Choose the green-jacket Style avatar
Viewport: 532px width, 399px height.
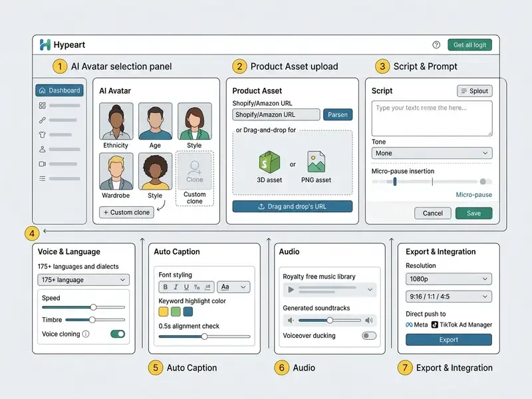pos(194,121)
